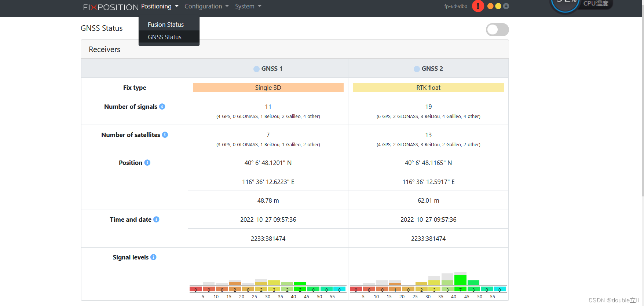
Task: Click GNSS 1 longitude 116° 36' 12.6223" E
Action: [268, 182]
